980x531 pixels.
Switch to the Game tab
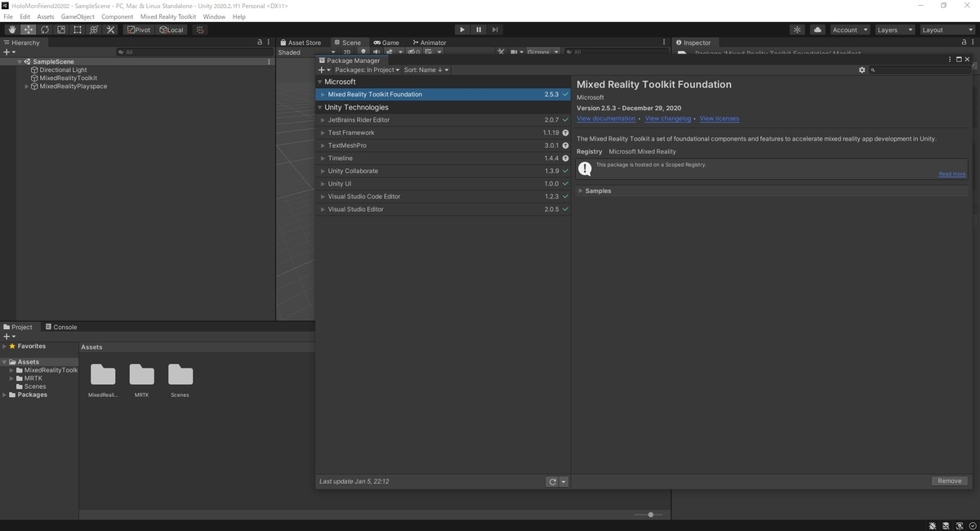[386, 42]
